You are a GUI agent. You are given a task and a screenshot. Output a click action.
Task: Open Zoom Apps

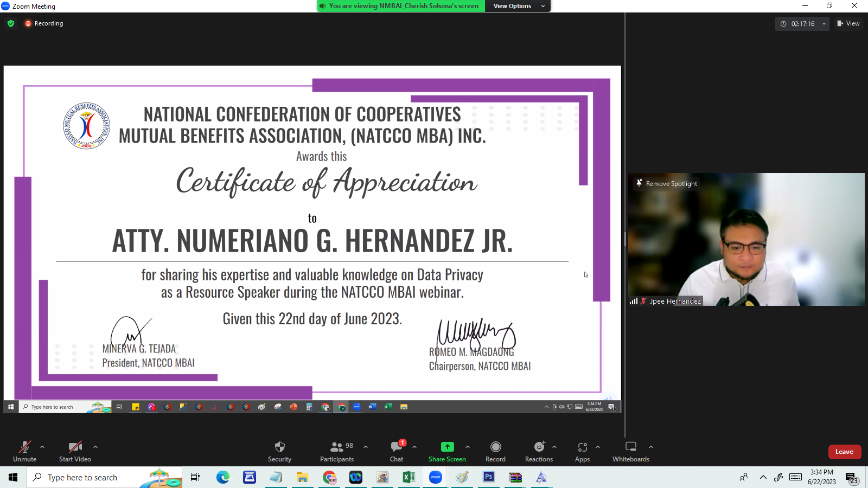(582, 451)
